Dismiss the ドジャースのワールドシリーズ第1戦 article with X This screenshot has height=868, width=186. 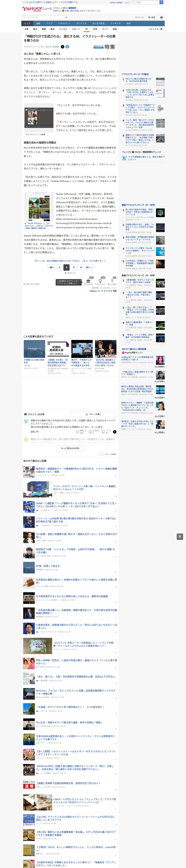pyautogui.click(x=116, y=496)
